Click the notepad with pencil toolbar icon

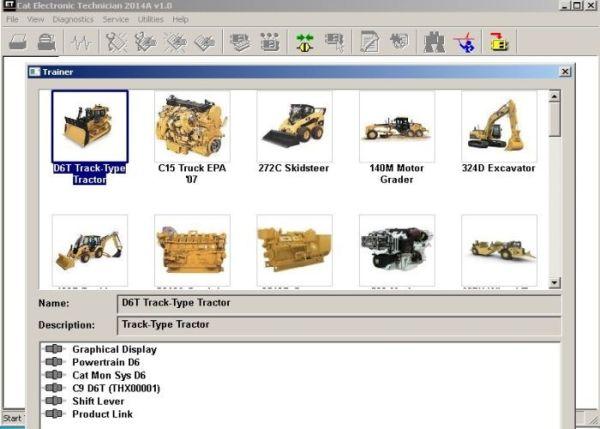click(370, 41)
